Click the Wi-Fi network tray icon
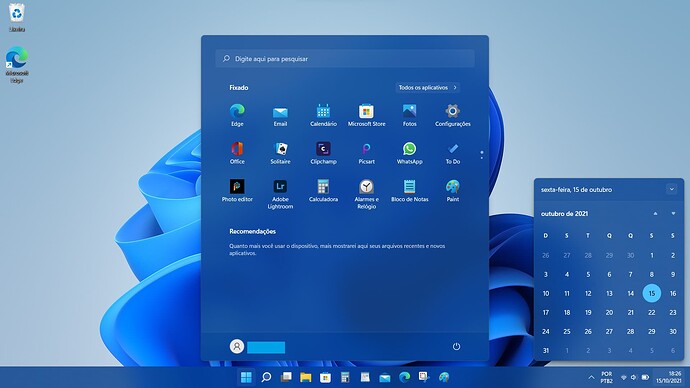This screenshot has height=388, width=690. [624, 377]
